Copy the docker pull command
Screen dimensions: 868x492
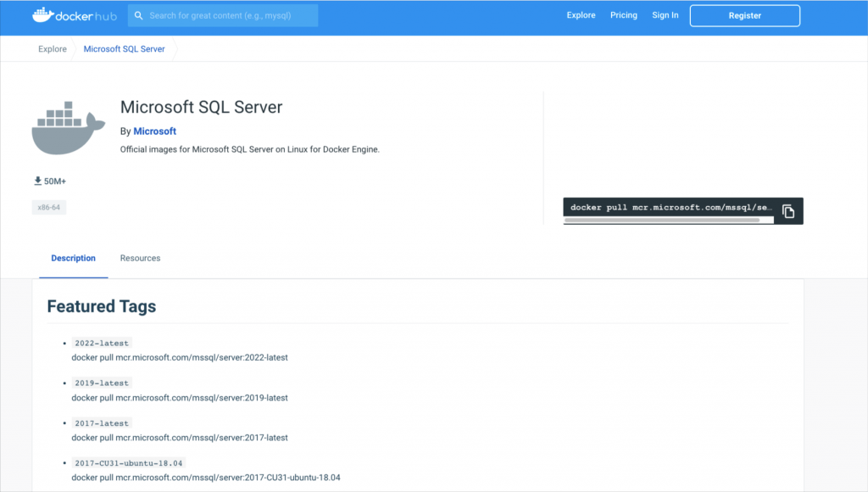[x=788, y=211]
